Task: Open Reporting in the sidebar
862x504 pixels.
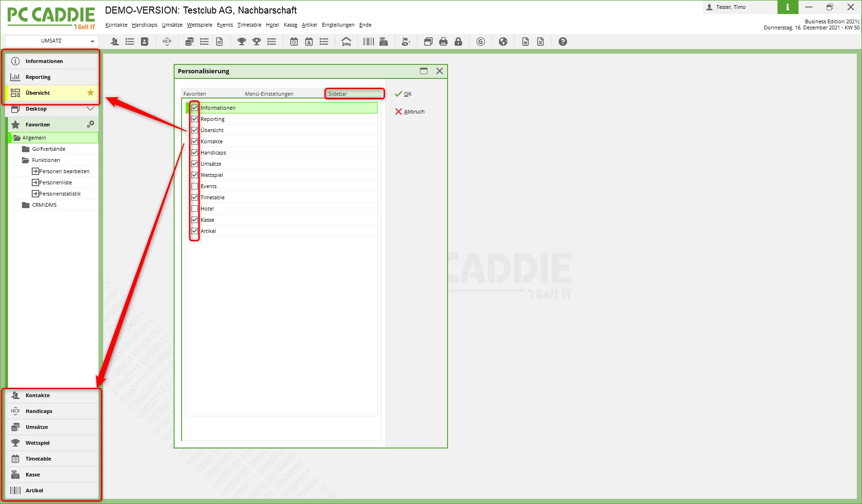Action: (53, 77)
